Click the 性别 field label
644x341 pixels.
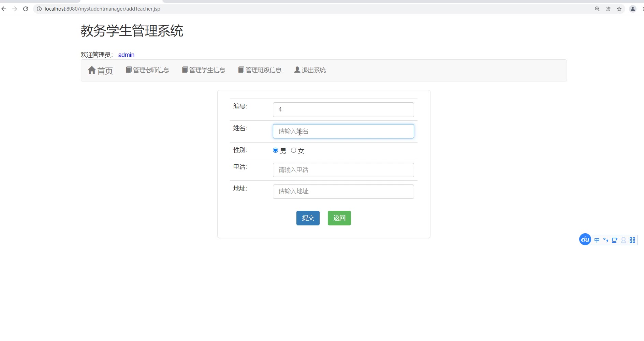click(x=240, y=150)
